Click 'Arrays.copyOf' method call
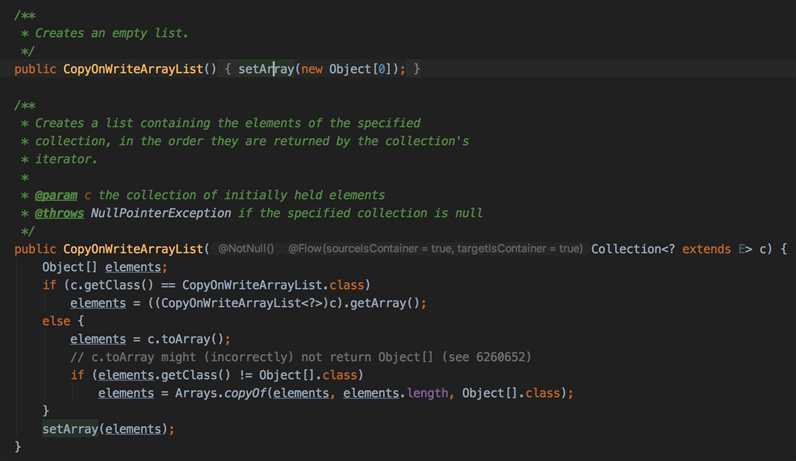The height and width of the screenshot is (461, 796). (220, 393)
